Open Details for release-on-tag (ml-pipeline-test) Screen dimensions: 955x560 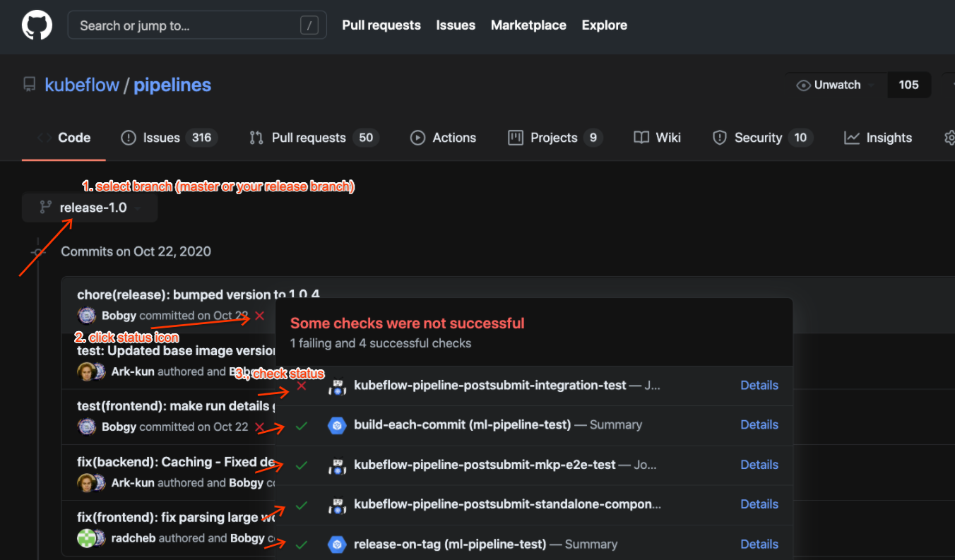pyautogui.click(x=759, y=544)
